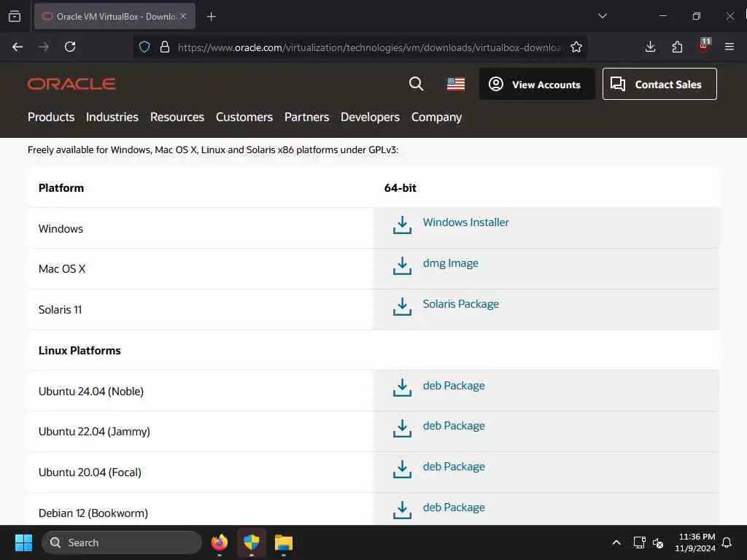Click the Oracle search magnifier icon
The height and width of the screenshot is (560, 747).
pyautogui.click(x=416, y=85)
